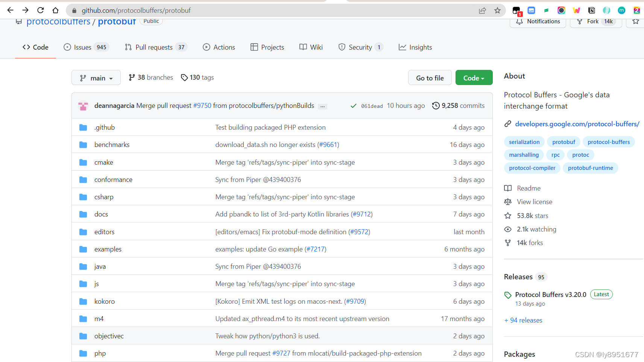Click the rpc topic tag
This screenshot has width=644, height=362.
pos(556,155)
